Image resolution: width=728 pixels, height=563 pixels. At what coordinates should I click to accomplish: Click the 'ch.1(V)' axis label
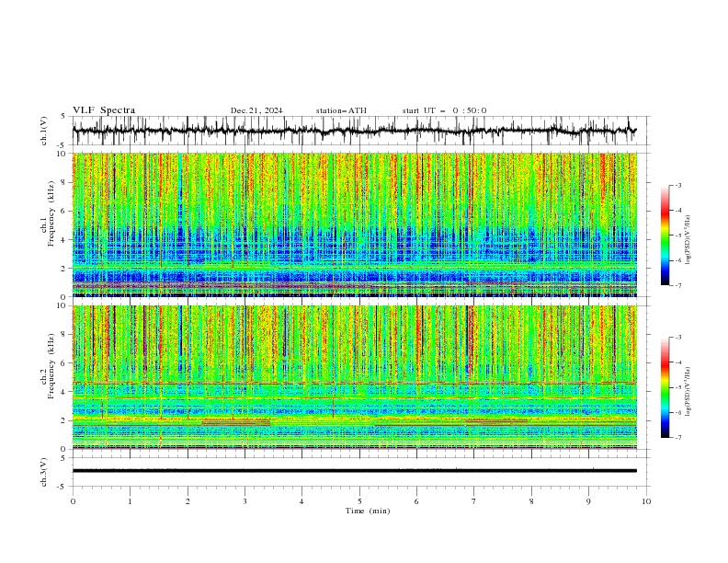44,131
